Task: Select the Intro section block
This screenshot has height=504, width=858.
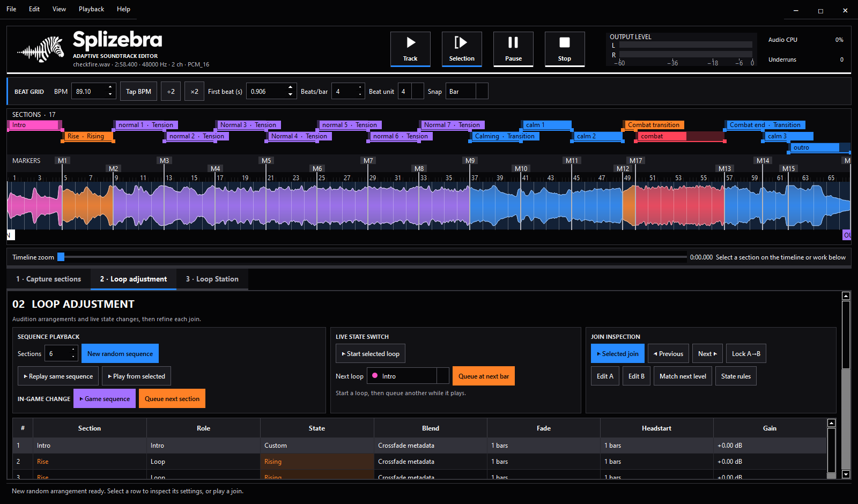Action: click(34, 125)
